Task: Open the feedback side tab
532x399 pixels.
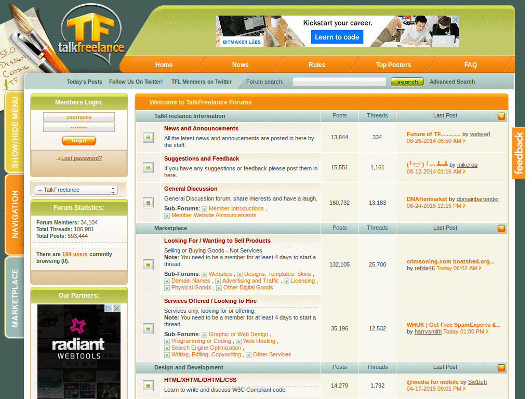Action: [x=518, y=153]
